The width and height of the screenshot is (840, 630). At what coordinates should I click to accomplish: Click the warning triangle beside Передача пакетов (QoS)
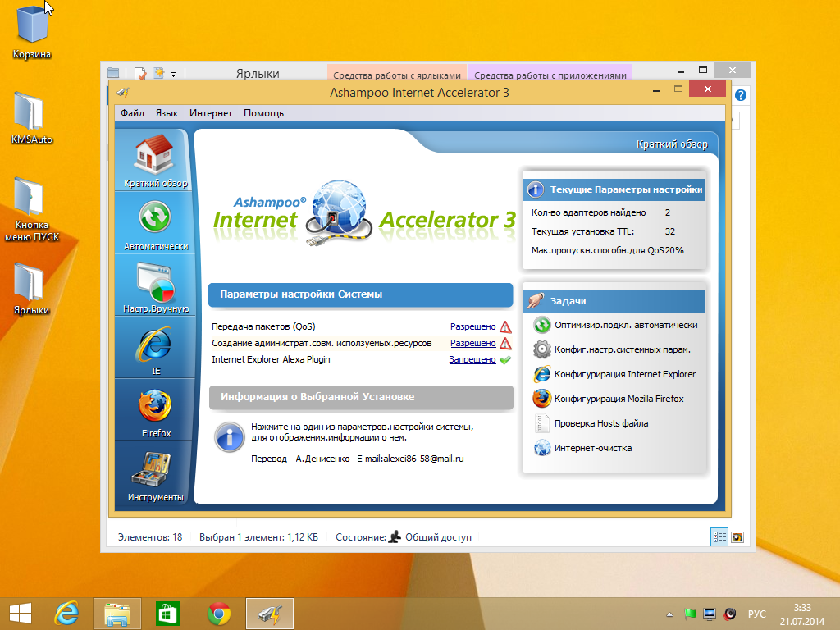(x=505, y=326)
